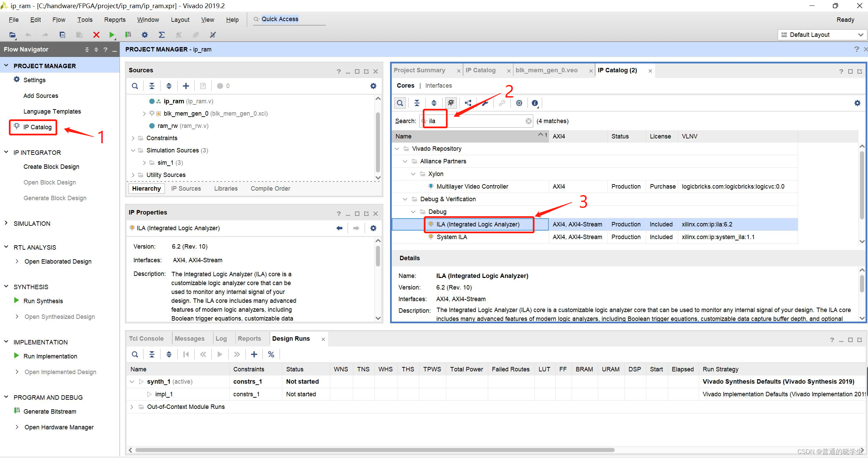Image resolution: width=868 pixels, height=458 pixels.
Task: Collapse PROJECT MANAGER section in Flow Navigator
Action: [x=6, y=65]
